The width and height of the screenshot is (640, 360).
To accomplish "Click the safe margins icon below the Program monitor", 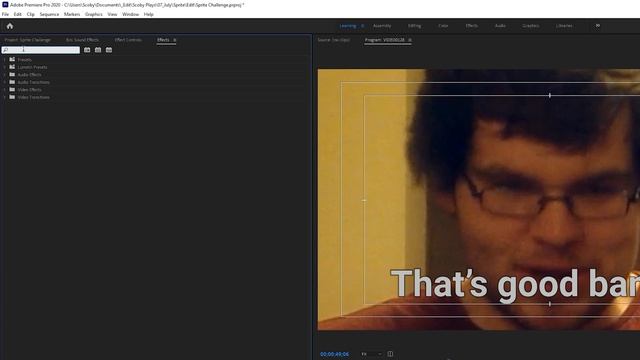I will [x=390, y=354].
